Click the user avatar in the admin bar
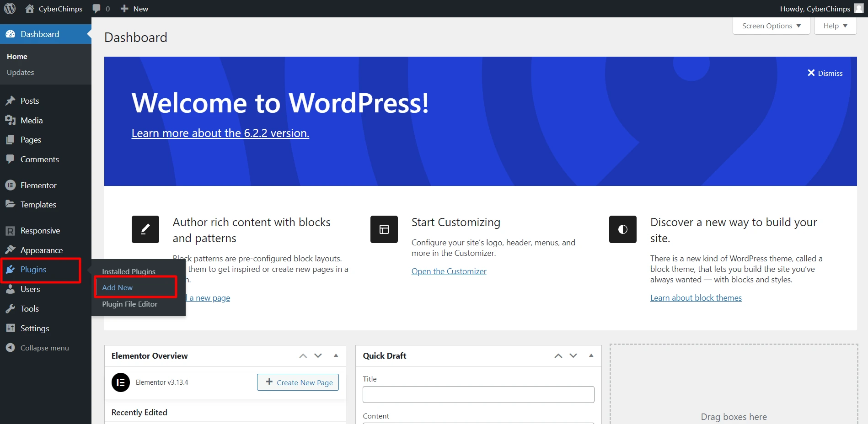 [x=859, y=8]
